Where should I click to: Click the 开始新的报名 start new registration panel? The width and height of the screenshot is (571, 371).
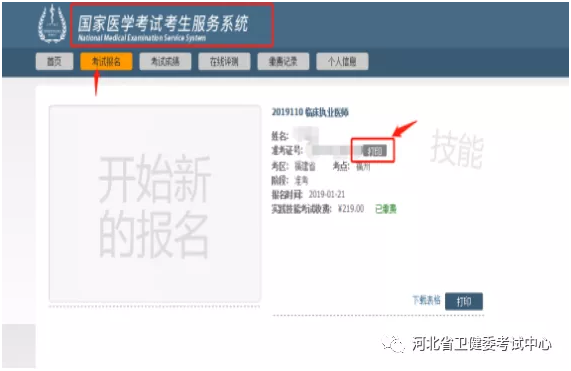(x=155, y=204)
